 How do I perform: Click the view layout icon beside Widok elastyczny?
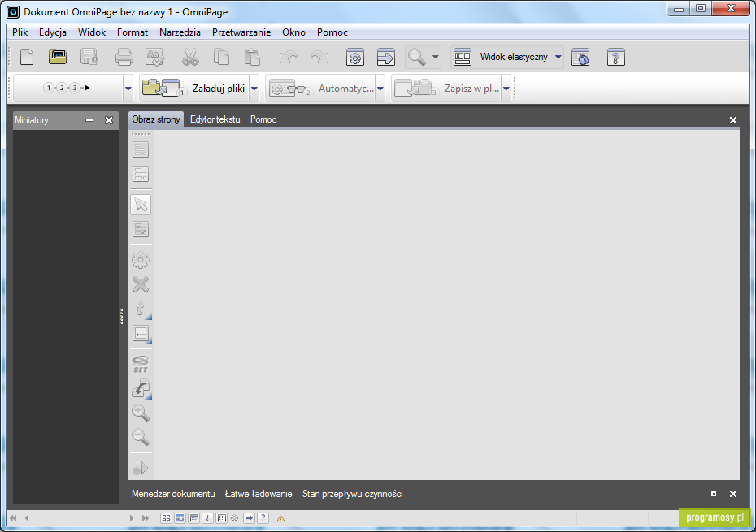[x=463, y=57]
